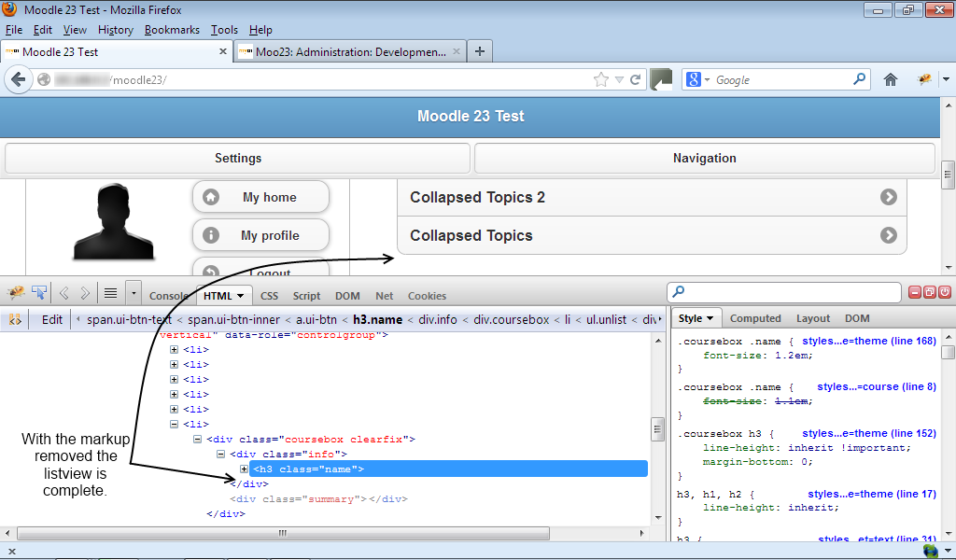Click the Edit button in HTML panel

[52, 319]
